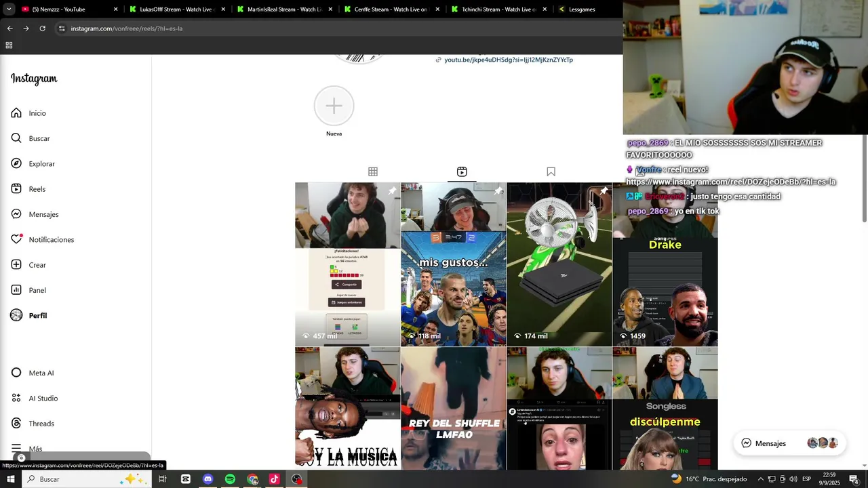Viewport: 868px width, 488px height.
Task: Switch to the reels tab icon
Action: click(x=462, y=171)
